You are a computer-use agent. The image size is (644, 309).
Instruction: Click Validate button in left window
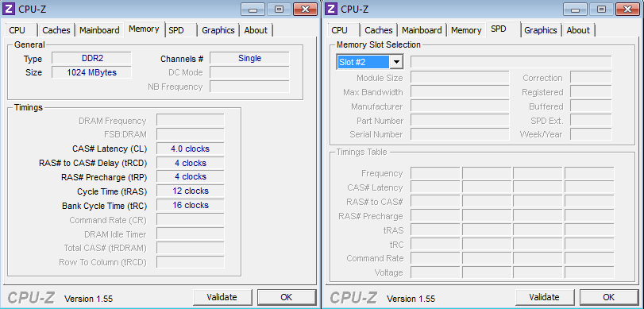(222, 297)
